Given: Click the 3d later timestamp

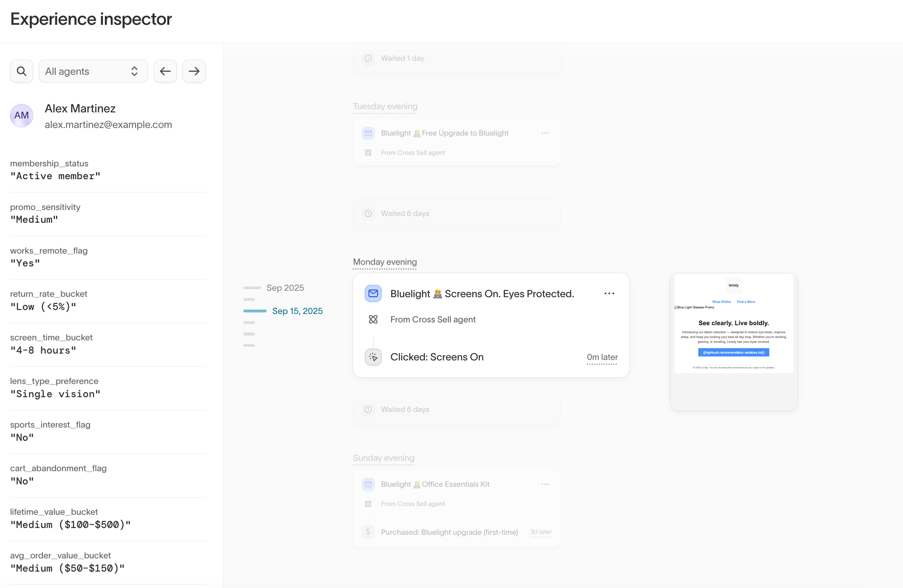Looking at the screenshot, I should [541, 532].
